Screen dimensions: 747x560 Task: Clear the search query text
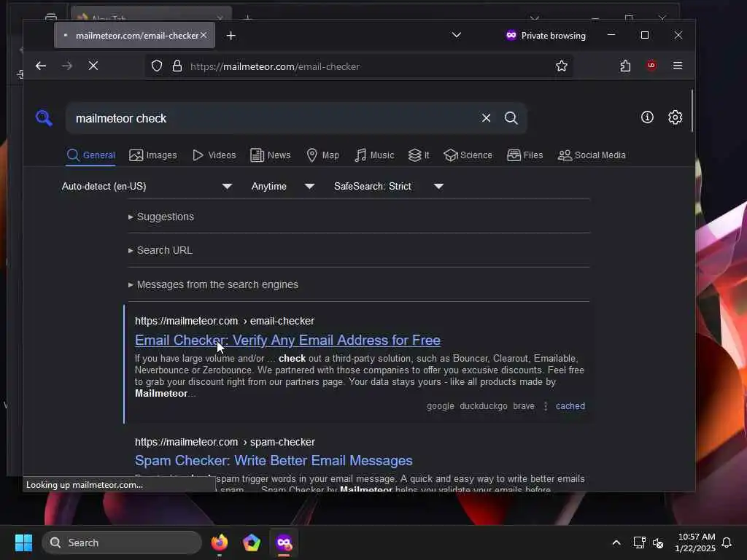[x=486, y=117]
